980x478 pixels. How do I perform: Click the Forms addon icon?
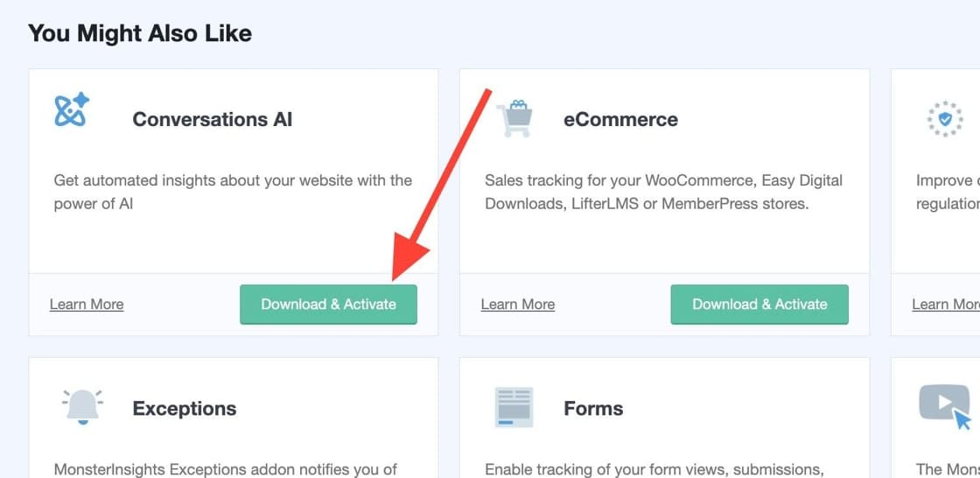514,407
